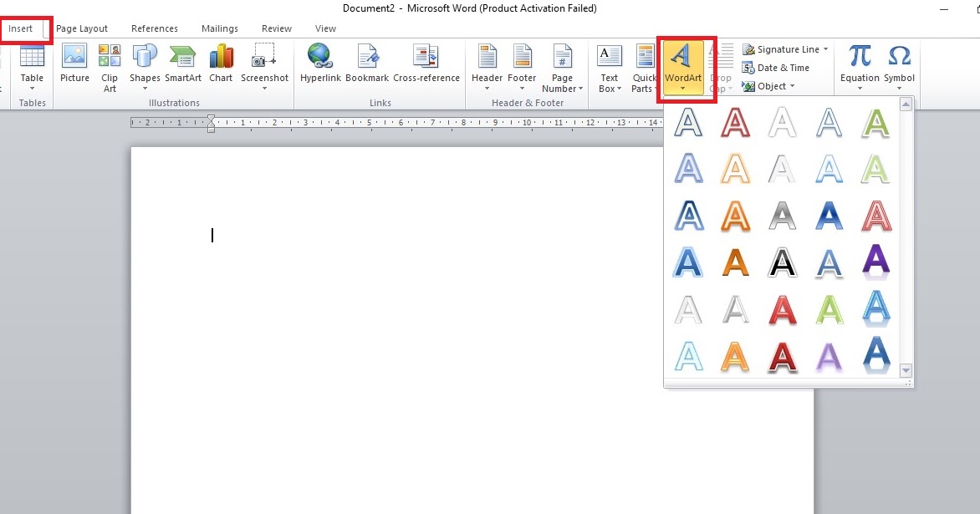Open the Text Box gallery
The height and width of the screenshot is (514, 980).
coord(610,69)
